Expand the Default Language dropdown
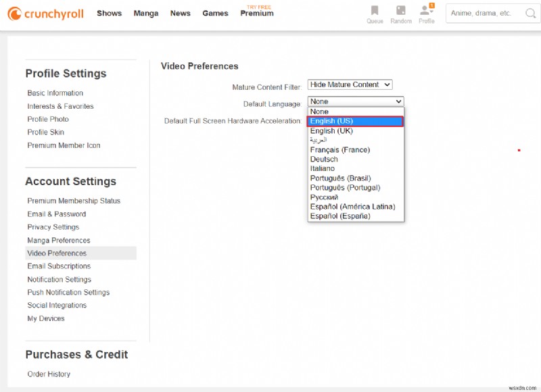541x392 pixels. (x=355, y=101)
